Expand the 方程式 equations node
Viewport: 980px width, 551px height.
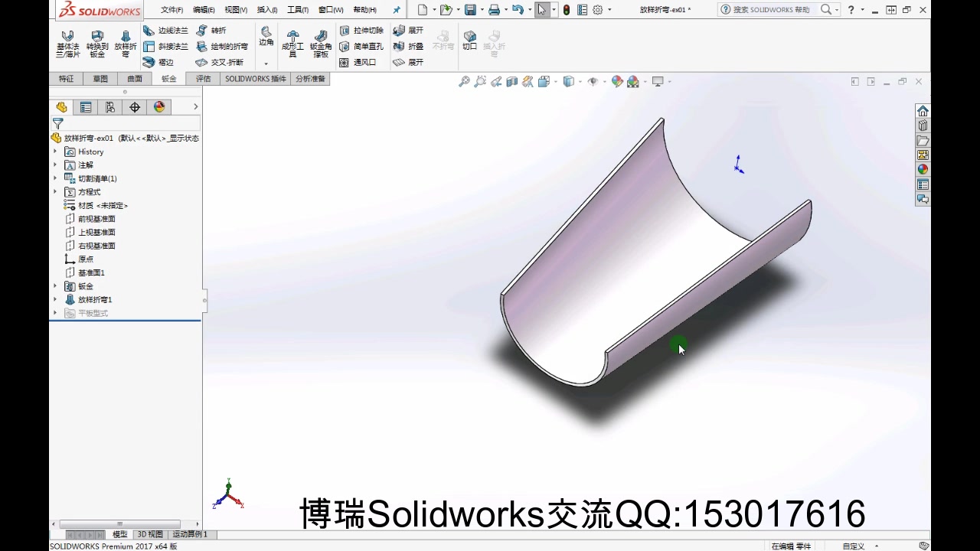coord(55,192)
